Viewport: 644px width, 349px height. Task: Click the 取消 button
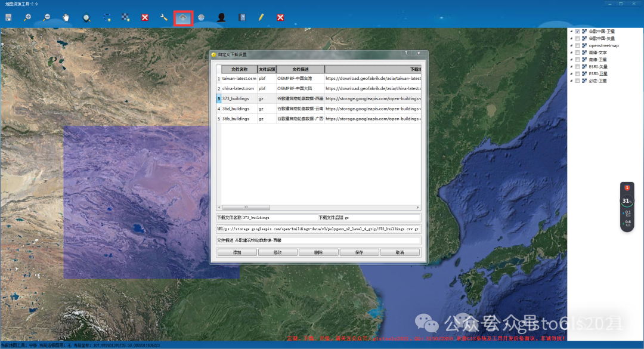click(400, 252)
